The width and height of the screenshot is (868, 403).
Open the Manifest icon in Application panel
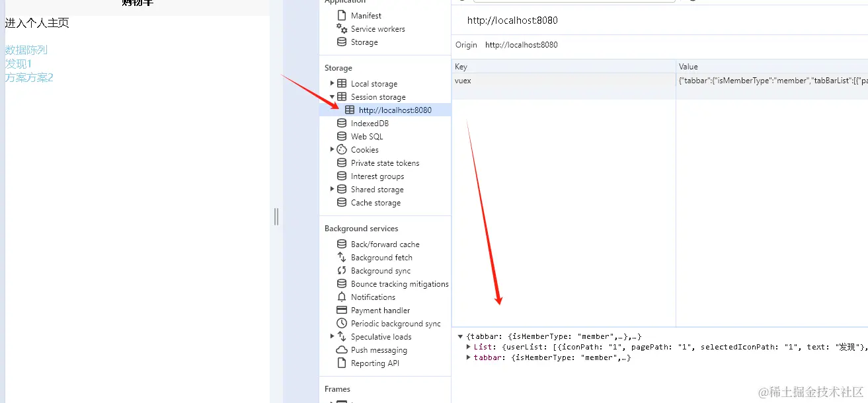coord(342,15)
